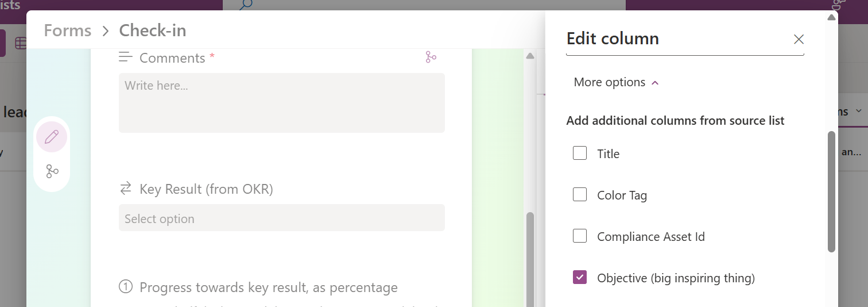The height and width of the screenshot is (307, 868).
Task: Click the number icon beside the Progress question
Action: click(125, 286)
